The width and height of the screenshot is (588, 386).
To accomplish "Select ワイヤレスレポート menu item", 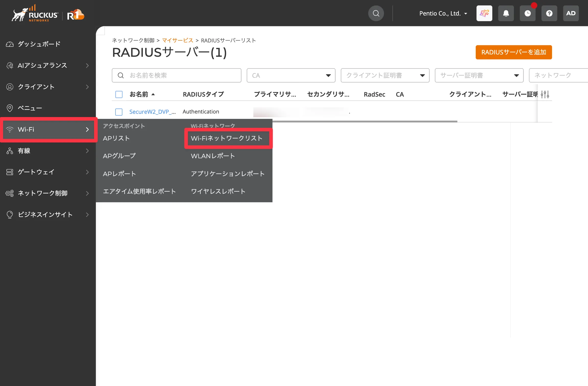I will (218, 191).
